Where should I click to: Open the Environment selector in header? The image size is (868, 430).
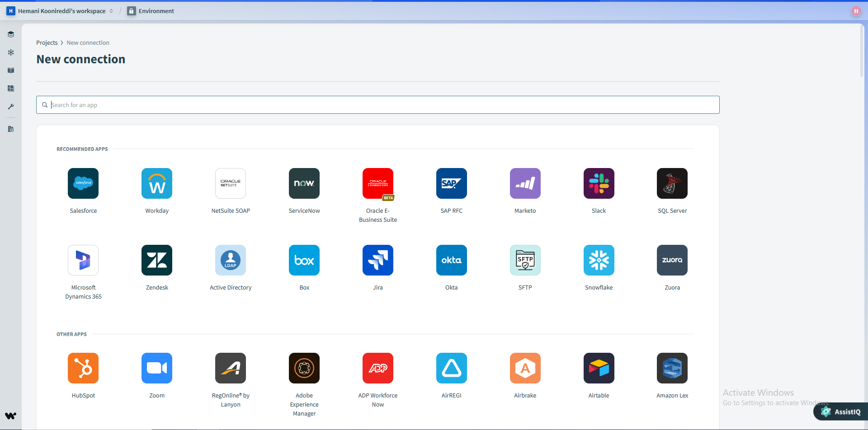pyautogui.click(x=151, y=11)
